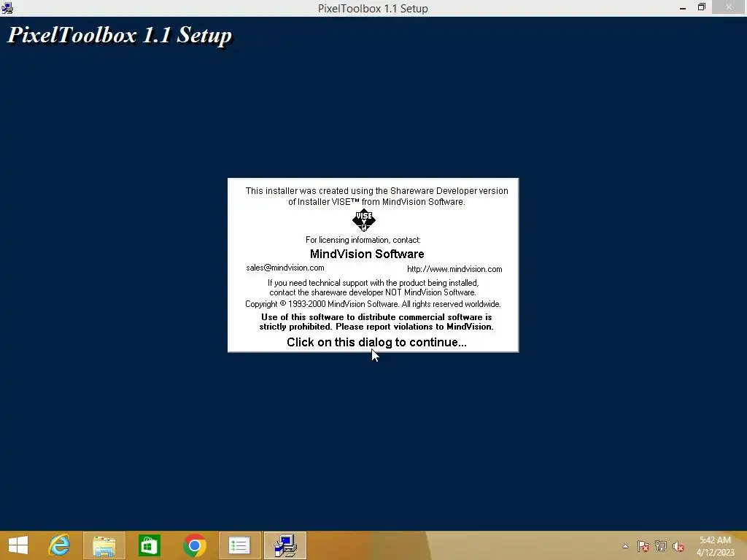This screenshot has height=560, width=747.
Task: Click the "For licensing information, contact:" line
Action: click(363, 240)
